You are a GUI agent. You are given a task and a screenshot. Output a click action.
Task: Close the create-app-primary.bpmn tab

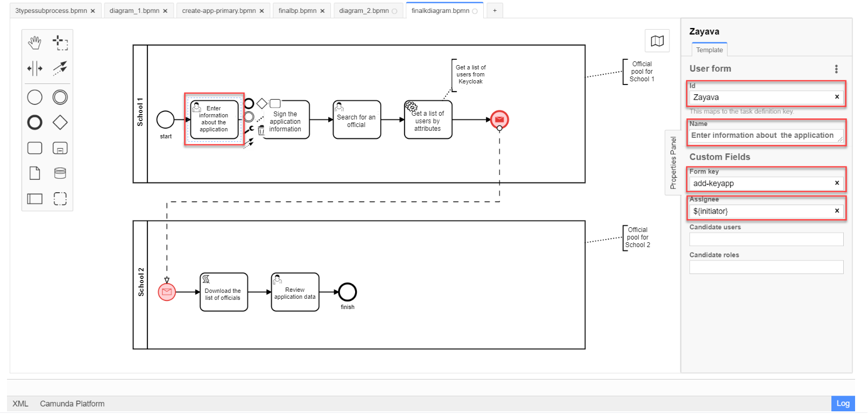(x=262, y=11)
